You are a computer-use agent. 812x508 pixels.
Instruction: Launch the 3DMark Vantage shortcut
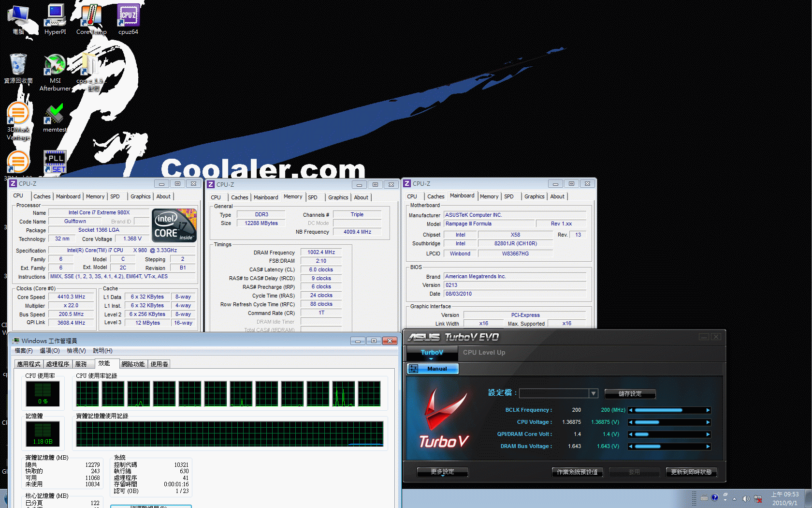click(x=18, y=121)
